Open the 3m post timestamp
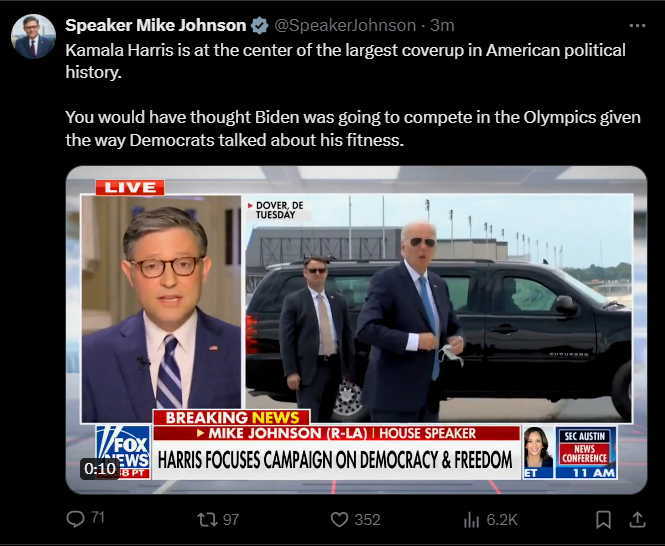Image resolution: width=665 pixels, height=546 pixels. (x=442, y=25)
